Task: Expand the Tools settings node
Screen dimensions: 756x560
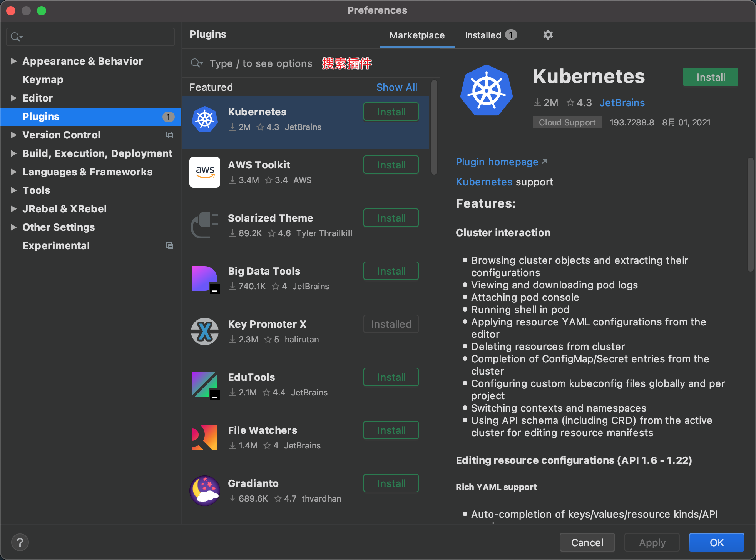Action: 13,190
